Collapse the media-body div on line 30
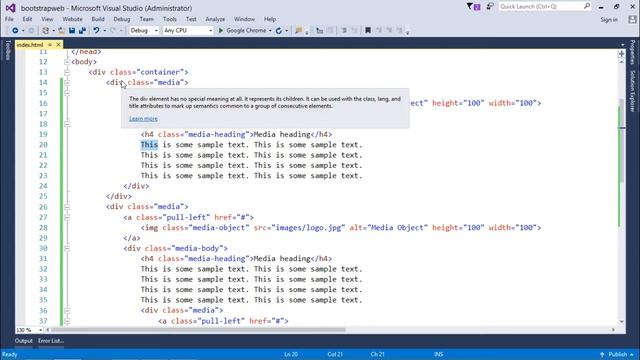This screenshot has height=360, width=640. [x=67, y=248]
